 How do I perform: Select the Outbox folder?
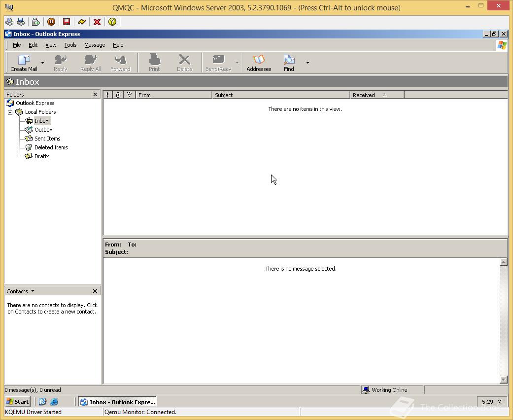click(x=43, y=130)
